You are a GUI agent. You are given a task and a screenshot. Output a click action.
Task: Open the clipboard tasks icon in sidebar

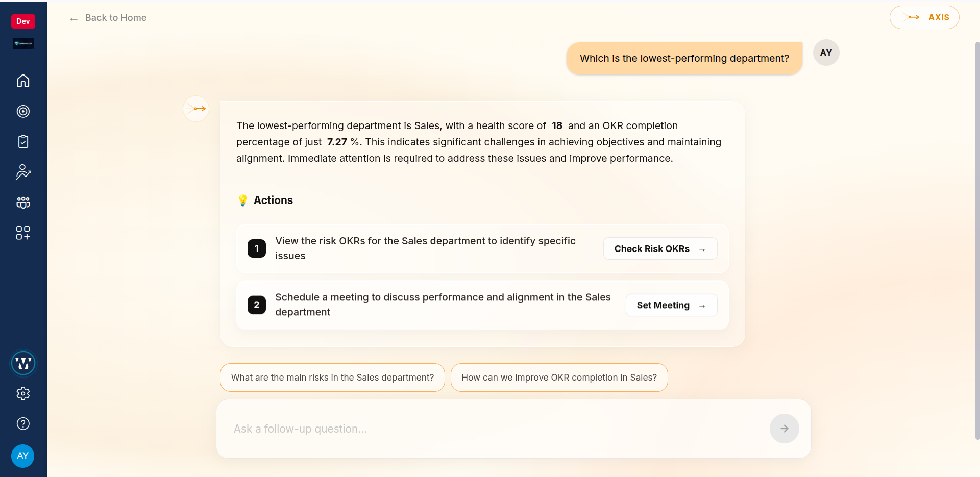[x=23, y=142]
